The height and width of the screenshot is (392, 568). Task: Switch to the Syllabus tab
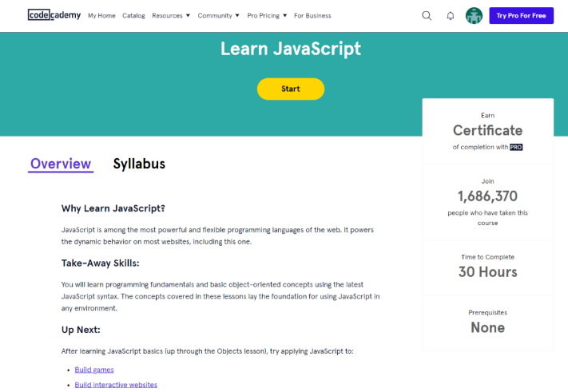click(x=139, y=164)
